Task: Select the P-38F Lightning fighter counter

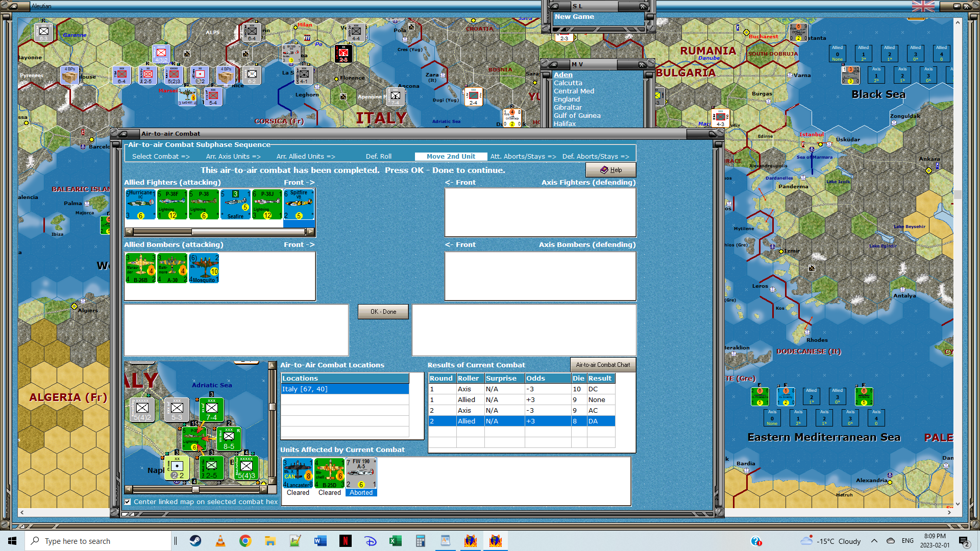Action: tap(172, 205)
